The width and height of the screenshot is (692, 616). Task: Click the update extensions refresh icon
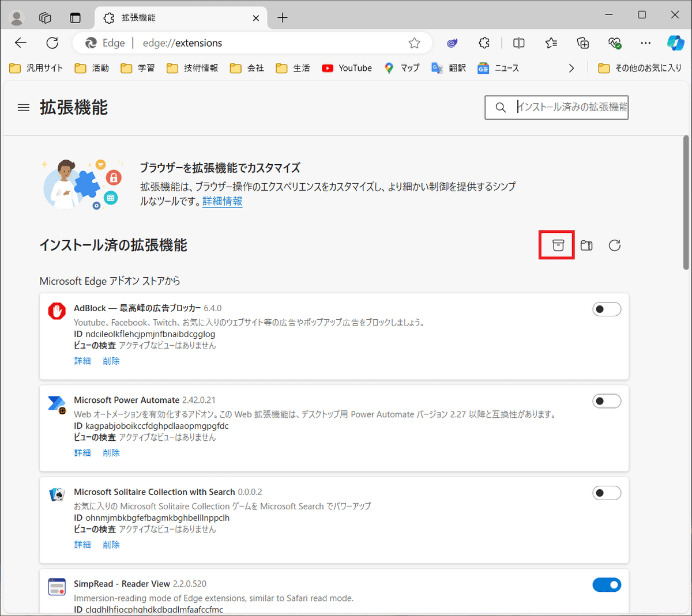[x=615, y=245]
